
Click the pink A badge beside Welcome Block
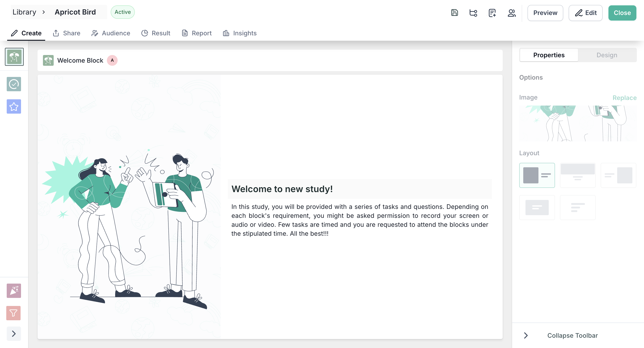pos(112,60)
